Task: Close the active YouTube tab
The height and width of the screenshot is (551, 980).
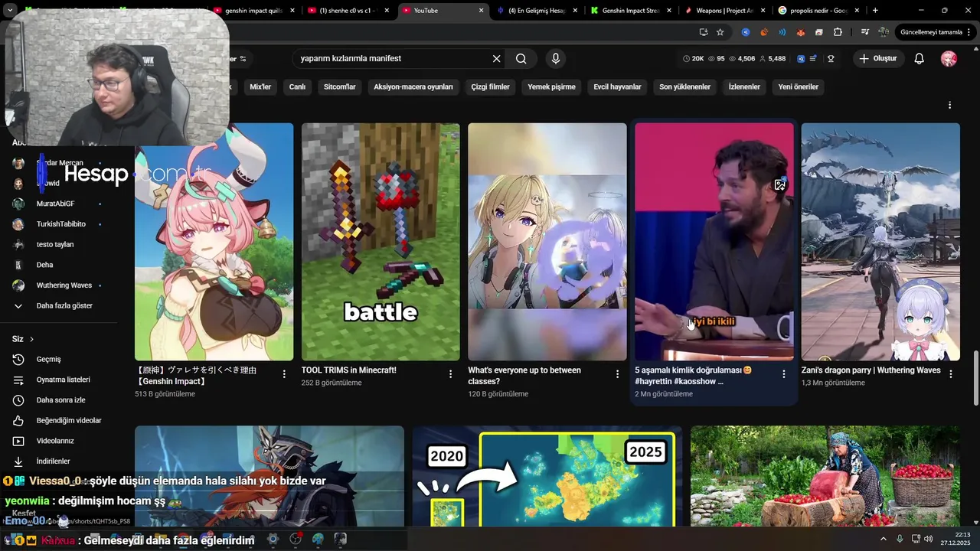Action: pos(482,11)
